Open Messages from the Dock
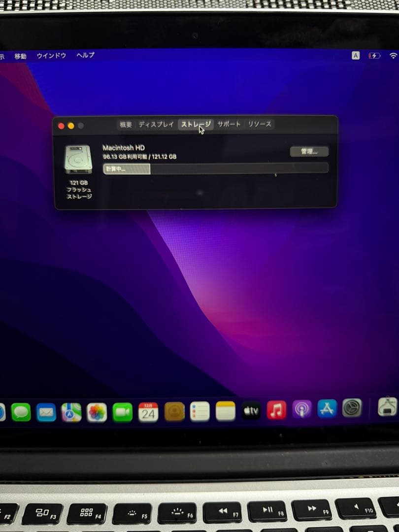The height and width of the screenshot is (532, 399). tap(21, 411)
